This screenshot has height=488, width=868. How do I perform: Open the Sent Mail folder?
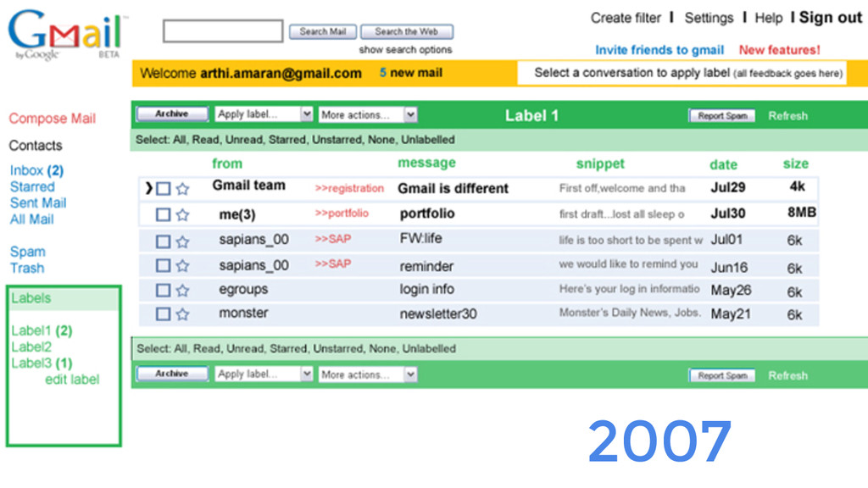(x=38, y=203)
